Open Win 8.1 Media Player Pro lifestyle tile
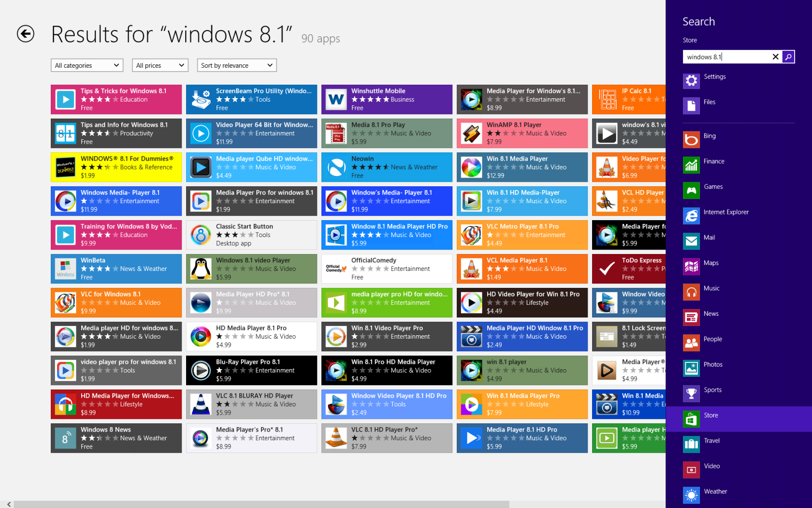The height and width of the screenshot is (508, 812). (522, 404)
